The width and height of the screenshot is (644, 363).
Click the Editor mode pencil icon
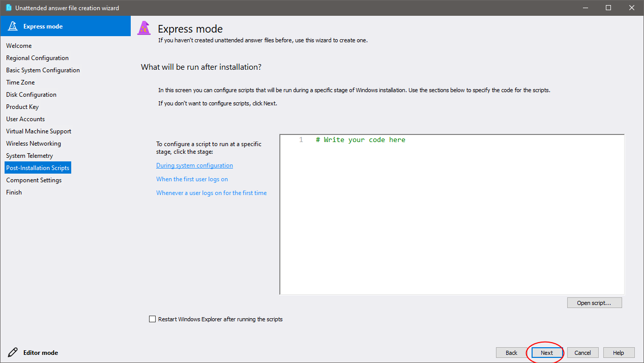click(x=13, y=352)
